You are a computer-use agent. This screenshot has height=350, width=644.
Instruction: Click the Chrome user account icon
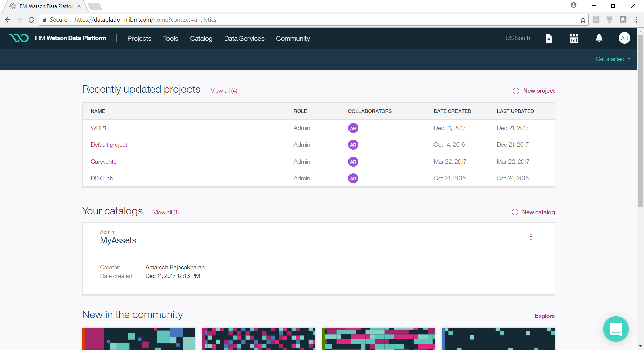click(x=574, y=5)
